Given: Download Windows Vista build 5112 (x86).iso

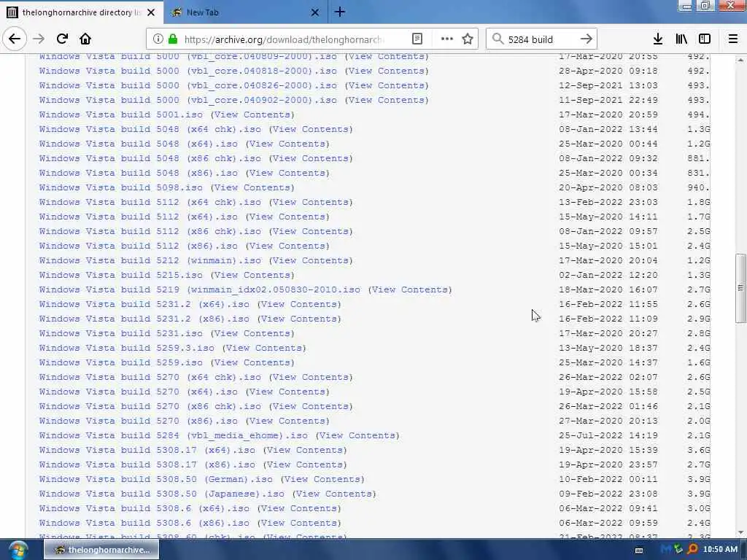Looking at the screenshot, I should [138, 246].
